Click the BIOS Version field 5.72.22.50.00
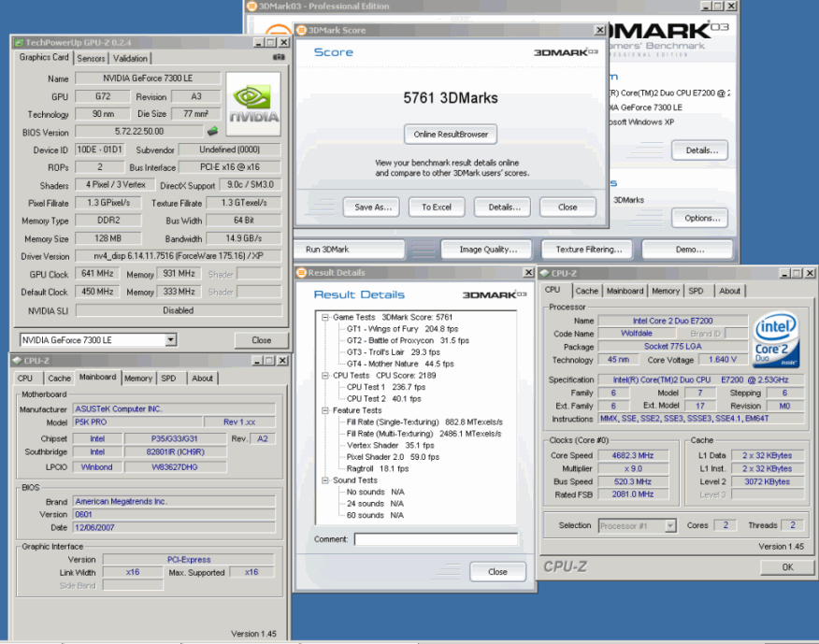Image resolution: width=819 pixels, height=644 pixels. [x=139, y=132]
